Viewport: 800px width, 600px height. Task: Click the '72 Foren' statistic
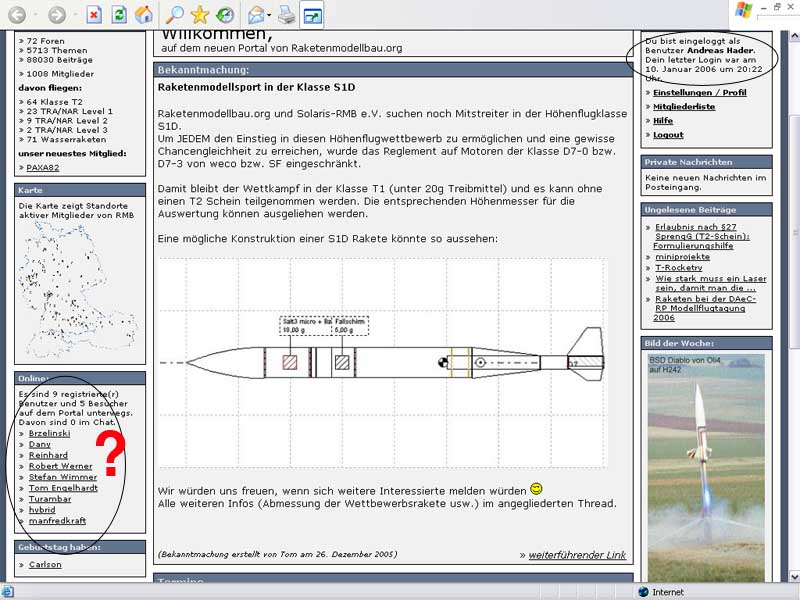[45, 41]
